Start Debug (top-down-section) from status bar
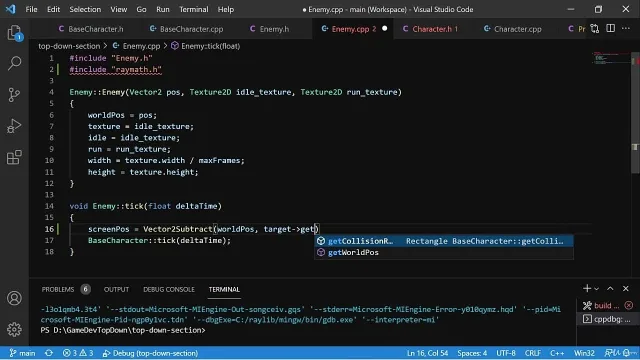640x360 pixels. coord(150,353)
